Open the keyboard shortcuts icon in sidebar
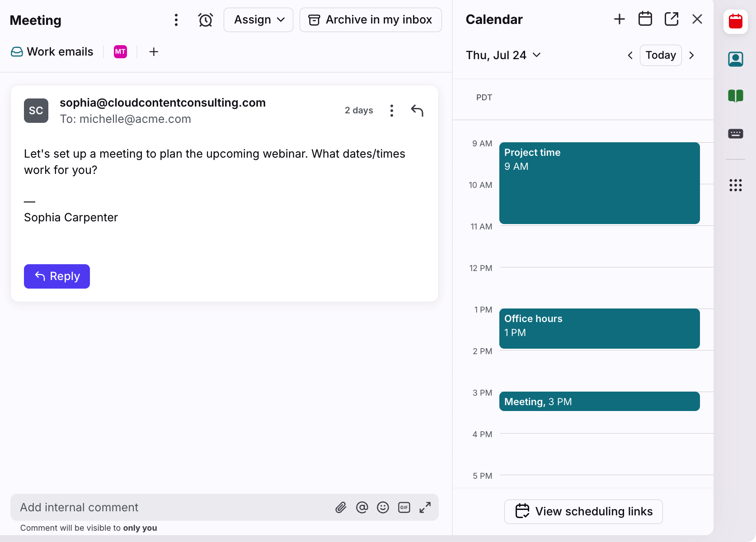This screenshot has width=756, height=542. [736, 134]
